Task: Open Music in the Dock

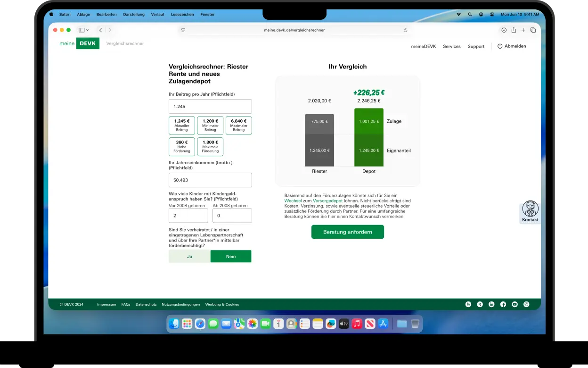Action: coord(357,324)
